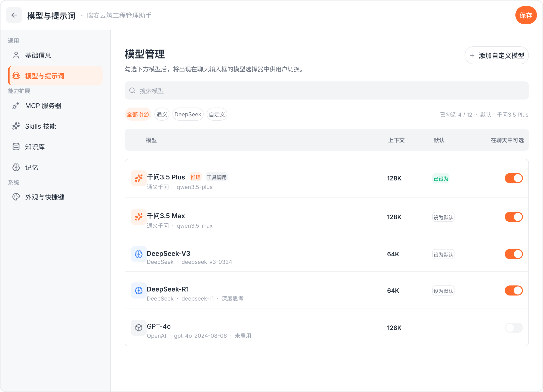The width and height of the screenshot is (543, 392).
Task: Toggle DeepSeek-V3 chat availability switch
Action: pyautogui.click(x=514, y=254)
